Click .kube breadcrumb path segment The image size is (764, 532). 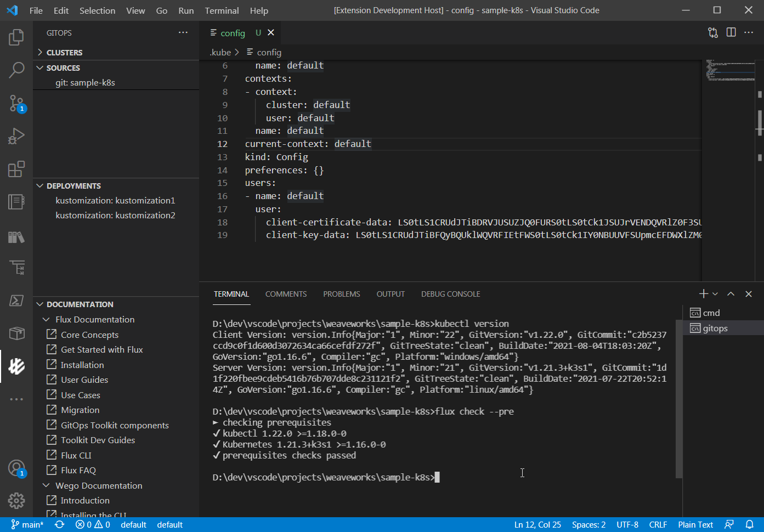click(x=220, y=53)
